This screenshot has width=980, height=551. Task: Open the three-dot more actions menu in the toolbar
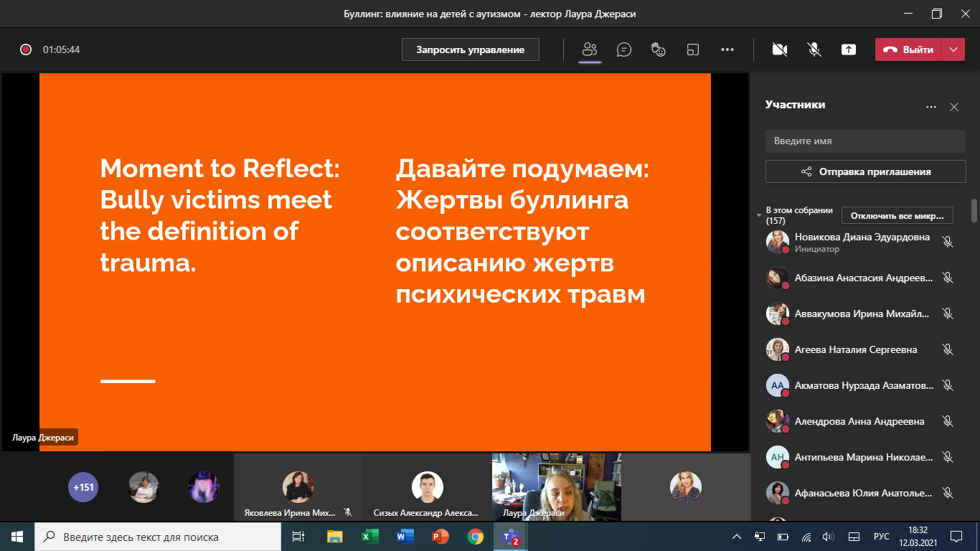coord(727,50)
